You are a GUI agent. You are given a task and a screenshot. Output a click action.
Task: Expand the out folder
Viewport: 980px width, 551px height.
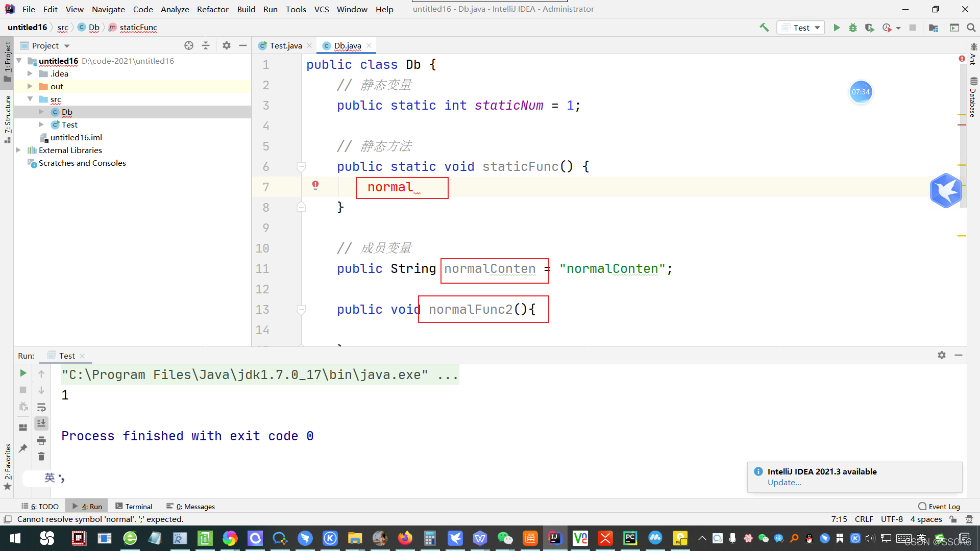click(30, 86)
